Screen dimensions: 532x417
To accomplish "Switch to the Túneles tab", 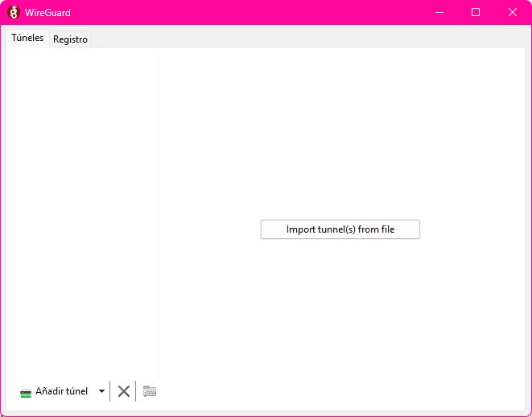I will coord(27,38).
